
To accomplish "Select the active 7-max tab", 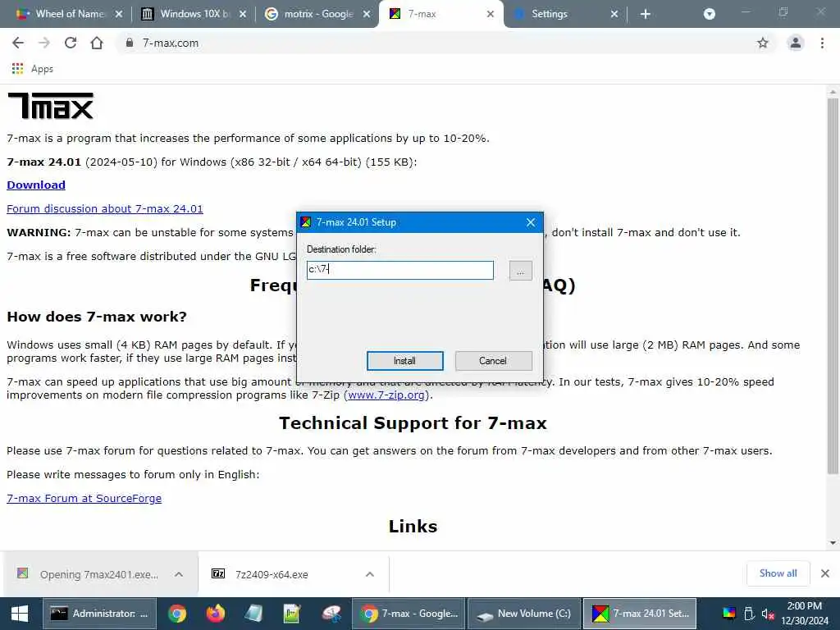I will (x=441, y=14).
